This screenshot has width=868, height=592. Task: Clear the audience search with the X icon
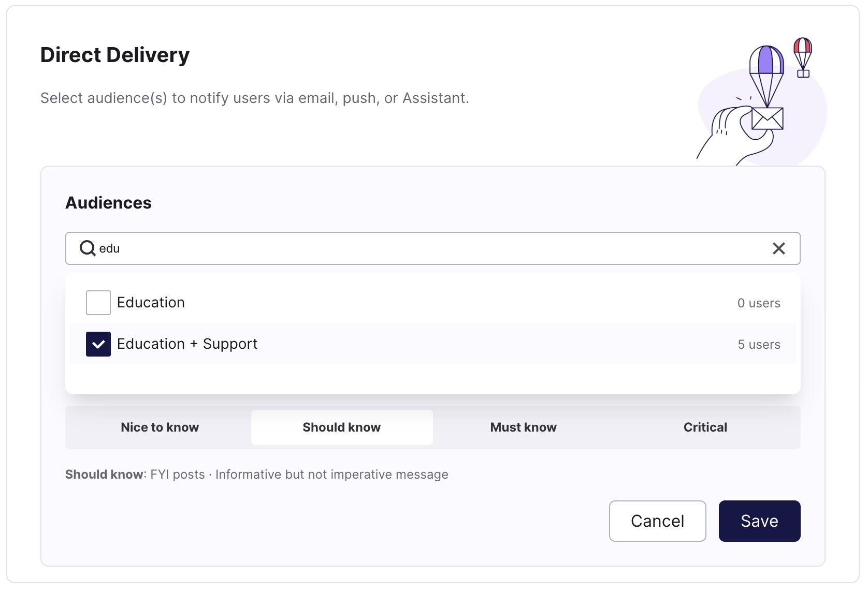[x=778, y=248]
